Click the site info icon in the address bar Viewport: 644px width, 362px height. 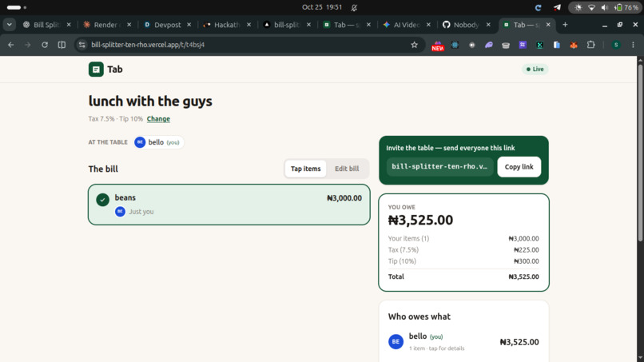click(81, 45)
